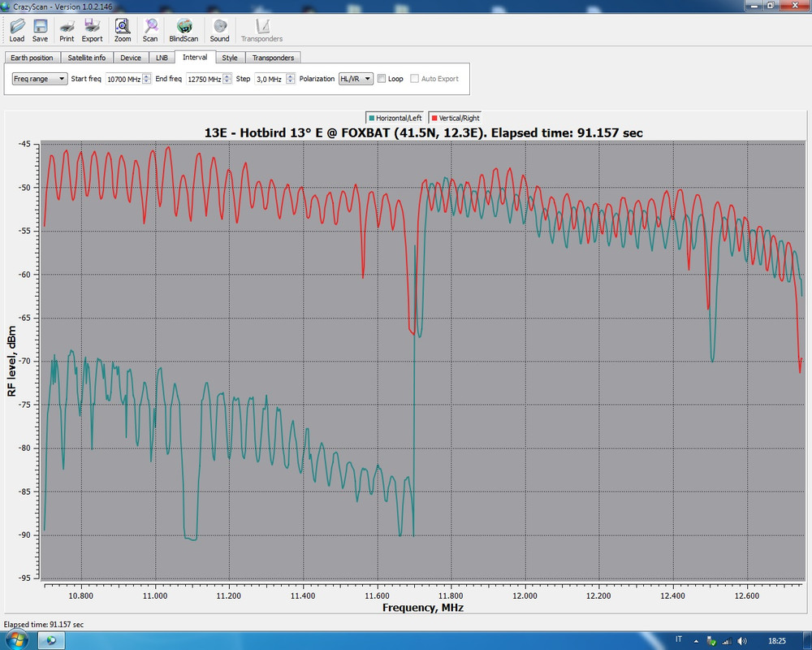Click the Print toolbar icon
Image resolution: width=812 pixels, height=650 pixels.
coord(67,30)
